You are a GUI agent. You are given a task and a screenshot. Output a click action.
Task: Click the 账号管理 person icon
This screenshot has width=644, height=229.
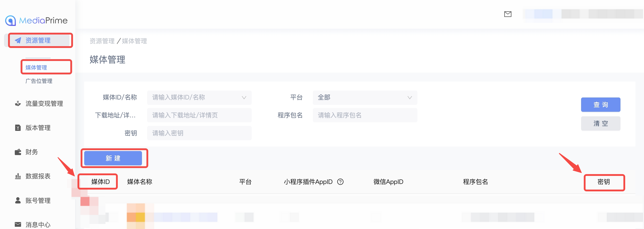(x=18, y=200)
